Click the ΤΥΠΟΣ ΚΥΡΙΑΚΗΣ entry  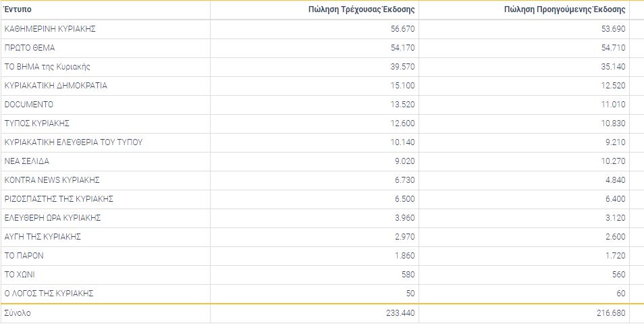click(37, 124)
